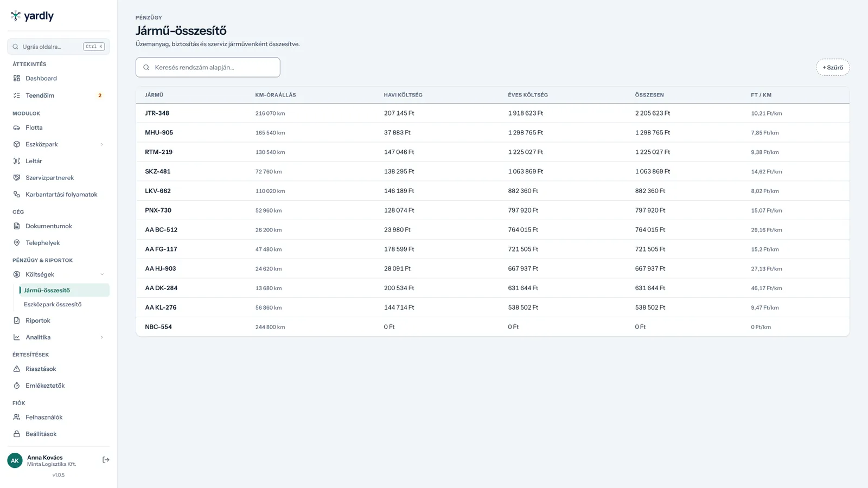Sort by the KM-ÓRAÁLLÁS column header
Image resolution: width=868 pixels, height=488 pixels.
(x=276, y=95)
